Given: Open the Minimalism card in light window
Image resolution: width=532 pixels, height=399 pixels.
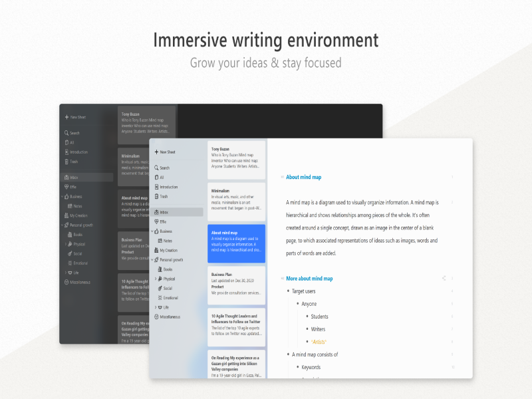Looking at the screenshot, I should point(236,202).
